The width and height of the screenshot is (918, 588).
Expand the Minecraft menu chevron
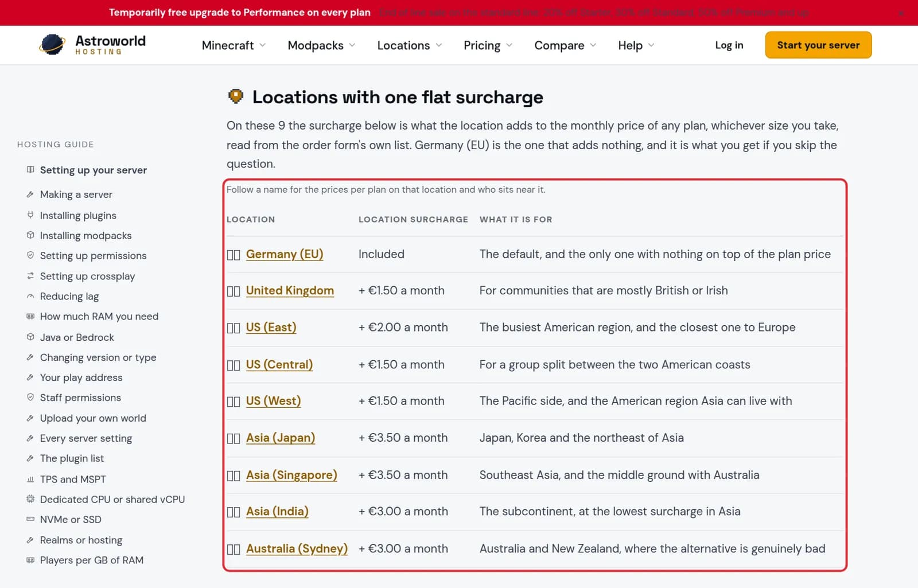click(263, 45)
